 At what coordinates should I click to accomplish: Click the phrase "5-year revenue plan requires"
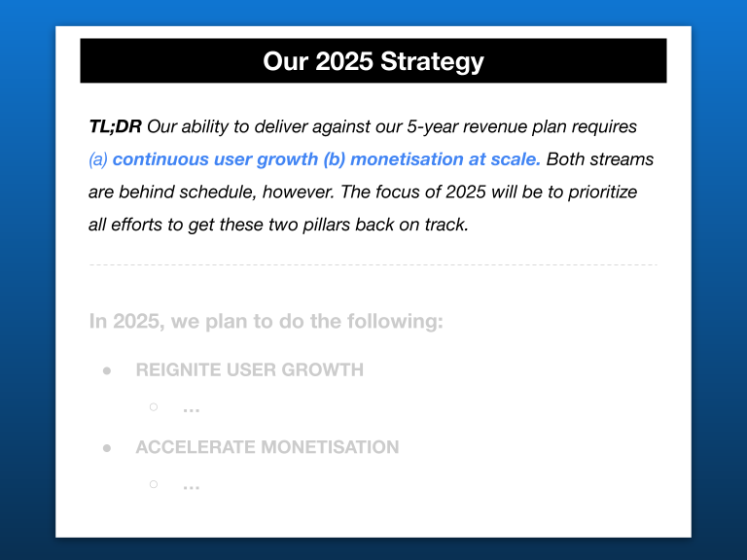(x=521, y=127)
